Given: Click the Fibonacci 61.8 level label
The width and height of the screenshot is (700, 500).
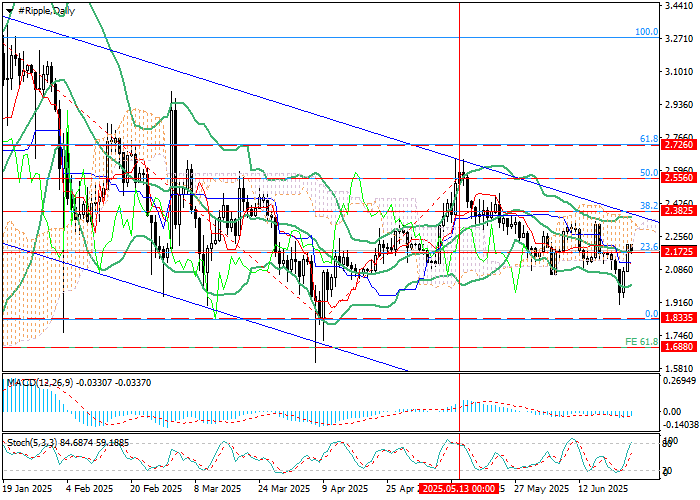Looking at the screenshot, I should click(648, 139).
